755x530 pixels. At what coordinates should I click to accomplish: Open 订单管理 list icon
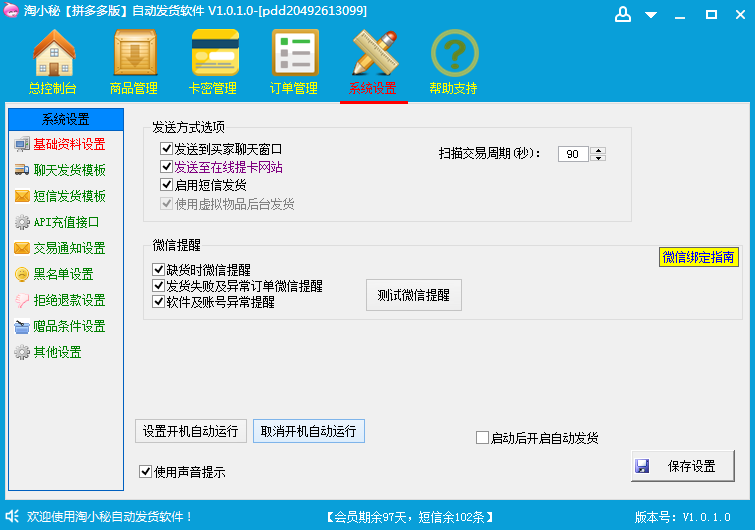295,53
